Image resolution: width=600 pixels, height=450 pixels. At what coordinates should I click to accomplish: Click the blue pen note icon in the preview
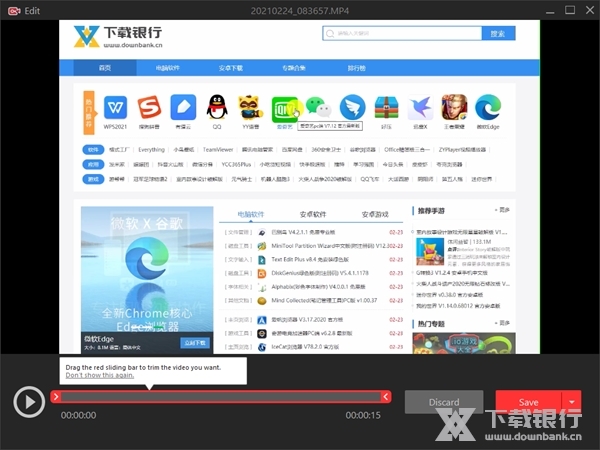(x=183, y=108)
